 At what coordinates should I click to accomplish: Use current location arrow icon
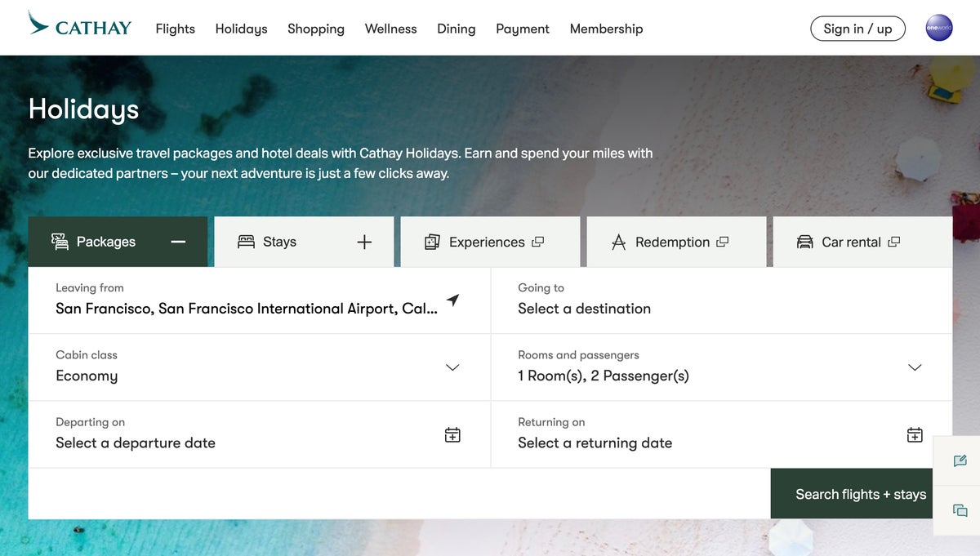point(452,300)
